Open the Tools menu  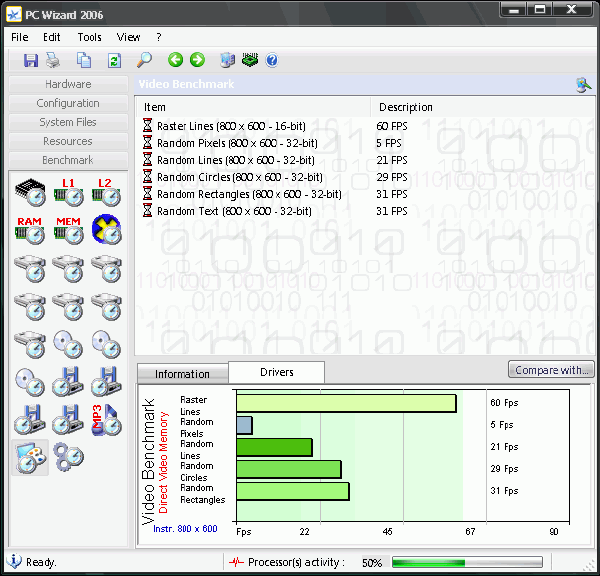pos(90,37)
